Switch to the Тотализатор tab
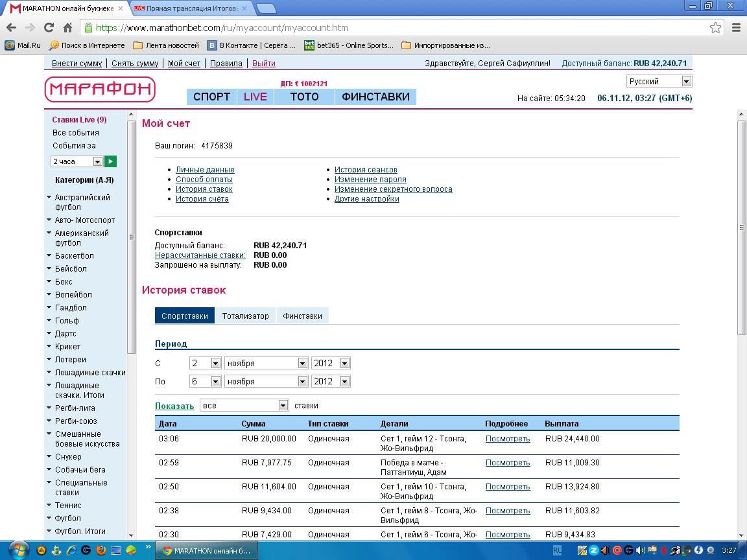Screen dimensions: 747x560 coord(245,316)
